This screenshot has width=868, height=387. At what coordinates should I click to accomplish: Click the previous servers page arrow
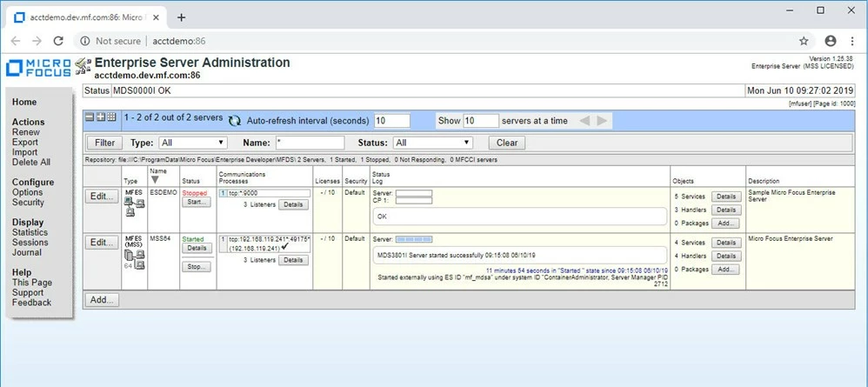click(x=584, y=121)
